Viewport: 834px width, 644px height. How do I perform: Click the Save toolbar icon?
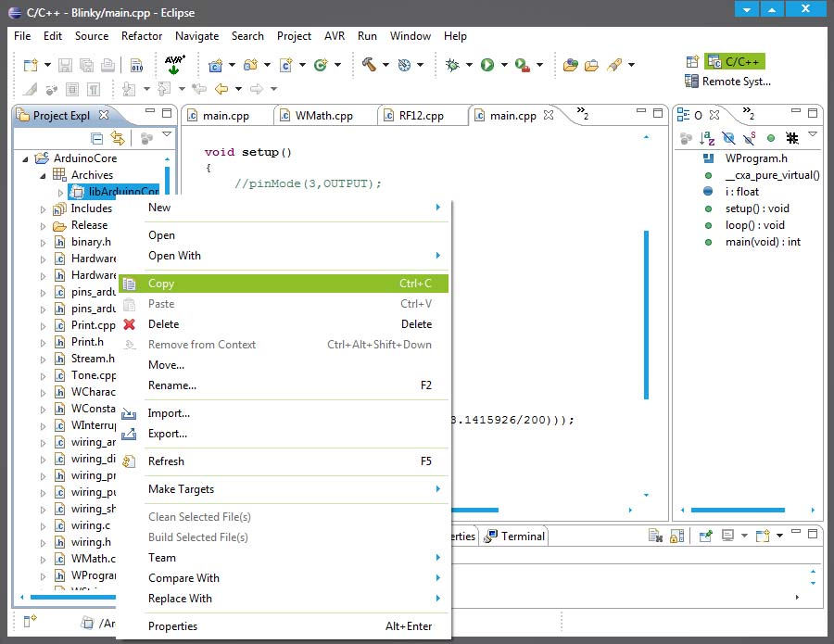(x=65, y=65)
